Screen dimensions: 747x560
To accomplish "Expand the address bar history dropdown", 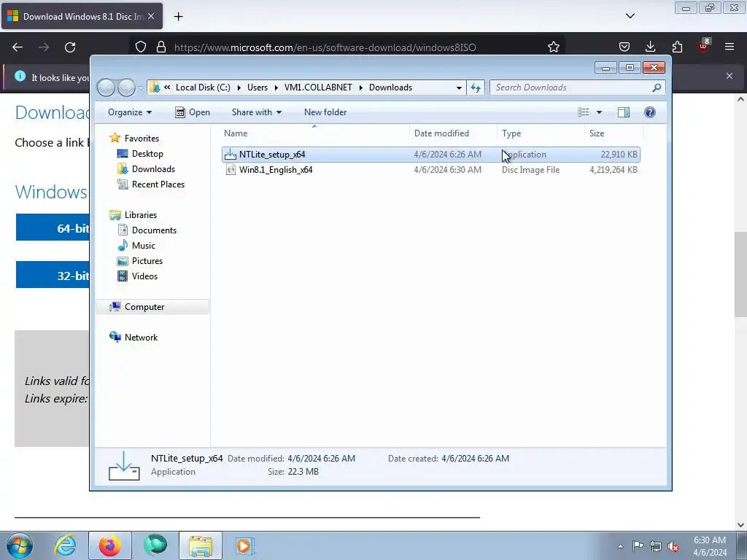I will (x=459, y=87).
